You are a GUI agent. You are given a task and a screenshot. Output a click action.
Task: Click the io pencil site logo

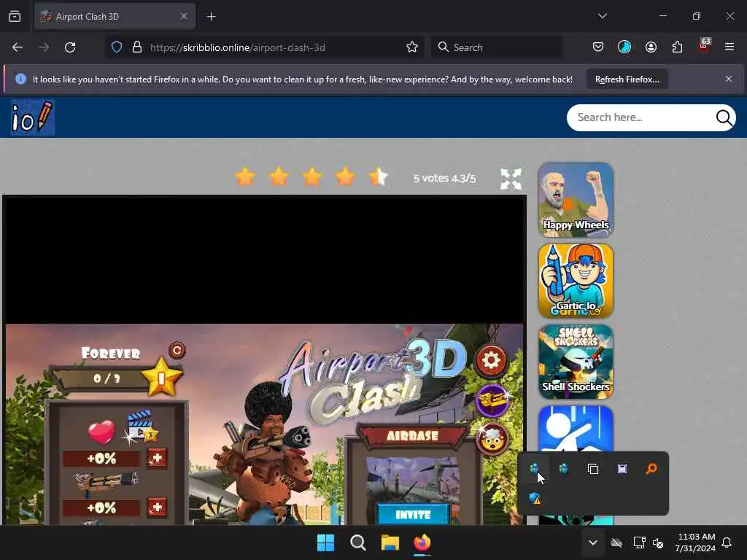click(32, 117)
